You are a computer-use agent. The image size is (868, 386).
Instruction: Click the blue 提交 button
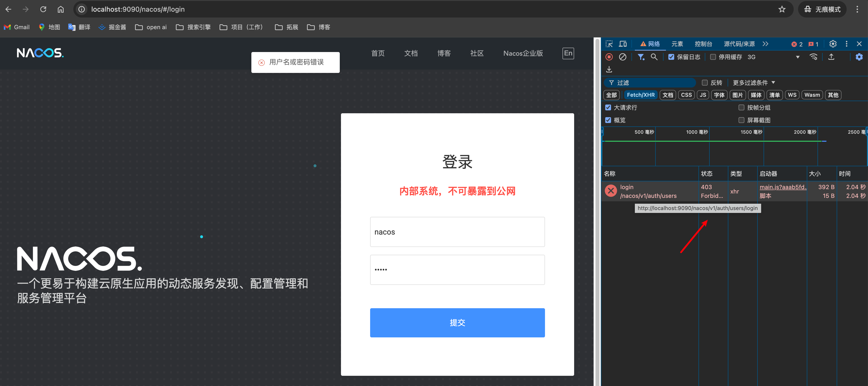(x=457, y=322)
